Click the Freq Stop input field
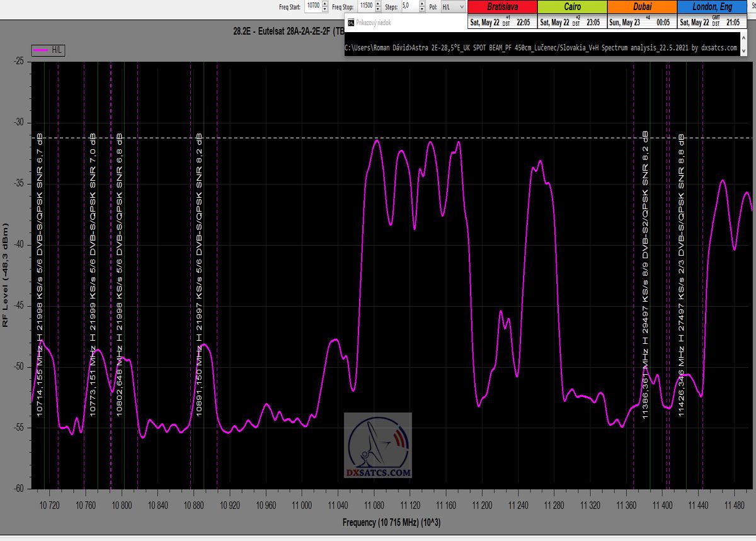 coord(365,6)
